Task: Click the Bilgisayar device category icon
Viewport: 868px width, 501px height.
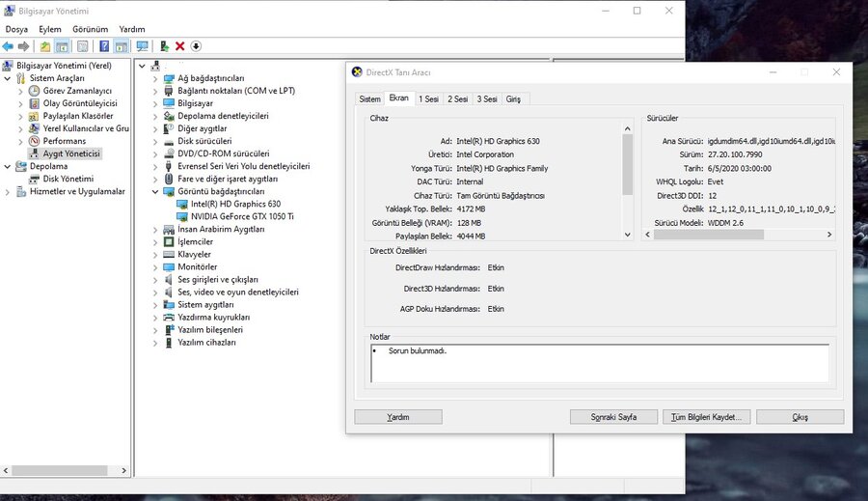Action: pyautogui.click(x=169, y=103)
